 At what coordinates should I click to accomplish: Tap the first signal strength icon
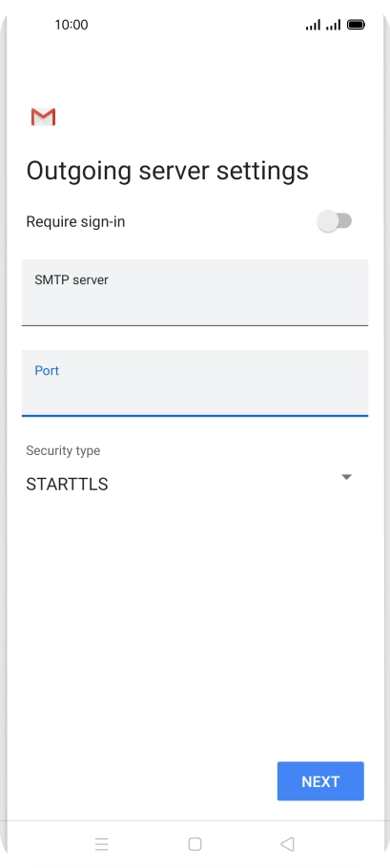[x=313, y=25]
